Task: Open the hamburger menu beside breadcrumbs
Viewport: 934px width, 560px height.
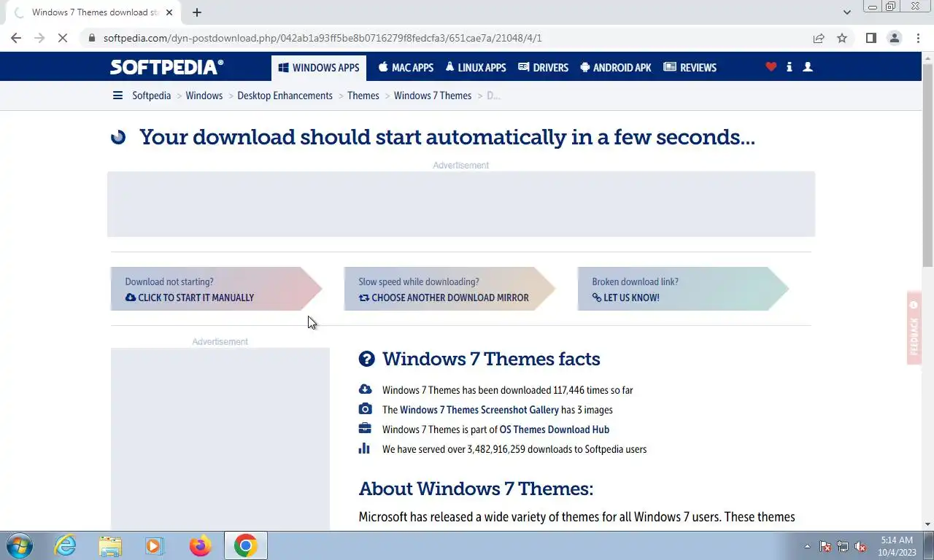Action: (117, 96)
